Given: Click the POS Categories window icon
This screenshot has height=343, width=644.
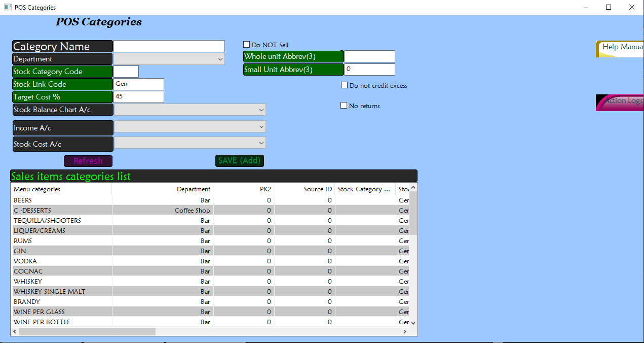Looking at the screenshot, I should click(x=8, y=8).
